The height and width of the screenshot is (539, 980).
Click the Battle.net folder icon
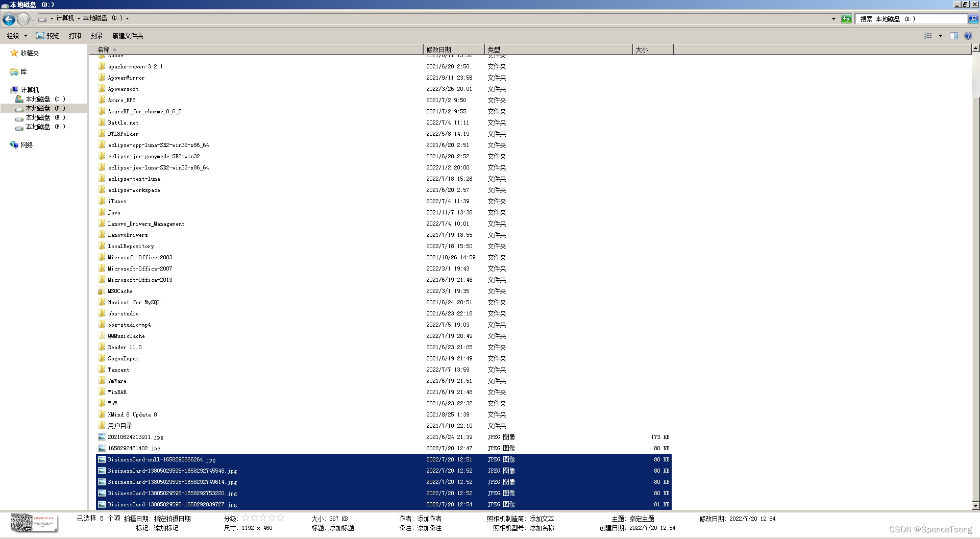pyautogui.click(x=102, y=122)
